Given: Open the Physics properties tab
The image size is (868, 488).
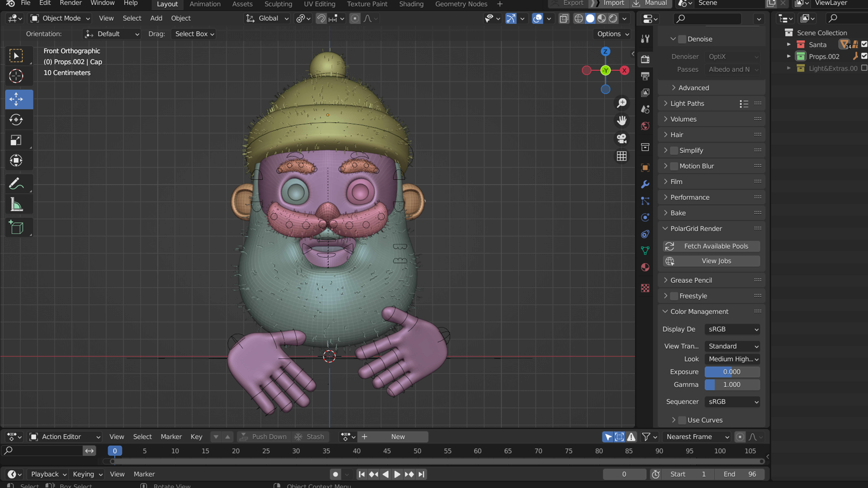Looking at the screenshot, I should (x=645, y=218).
